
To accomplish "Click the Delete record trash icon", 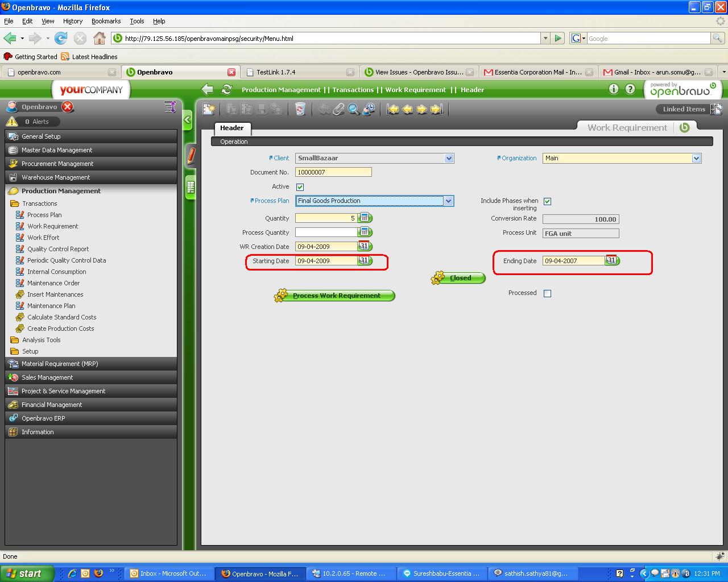I will 300,109.
